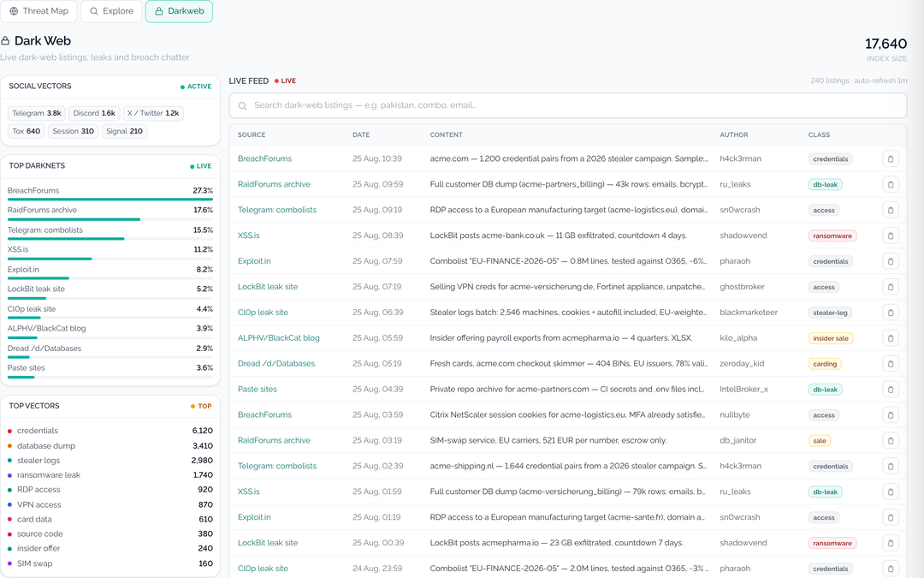Screen dimensions: 924x578
Task: Open LockBit leak site source at 07:19
Action: [268, 287]
